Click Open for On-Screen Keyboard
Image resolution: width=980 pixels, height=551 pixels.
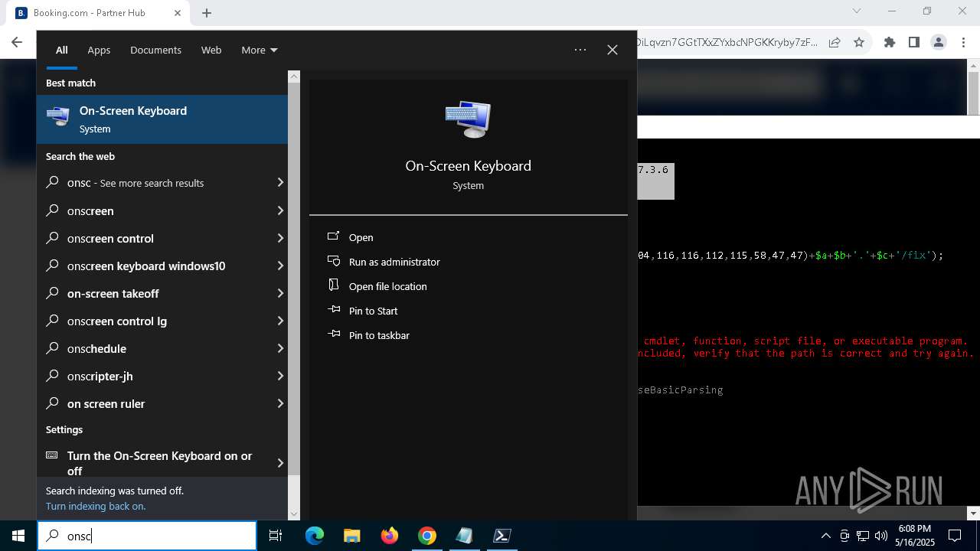[361, 237]
